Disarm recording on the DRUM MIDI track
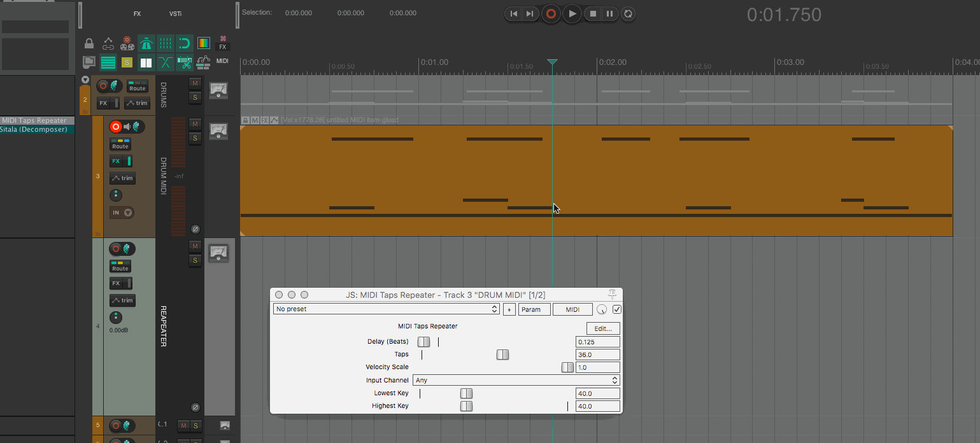980x443 pixels. pos(116,127)
